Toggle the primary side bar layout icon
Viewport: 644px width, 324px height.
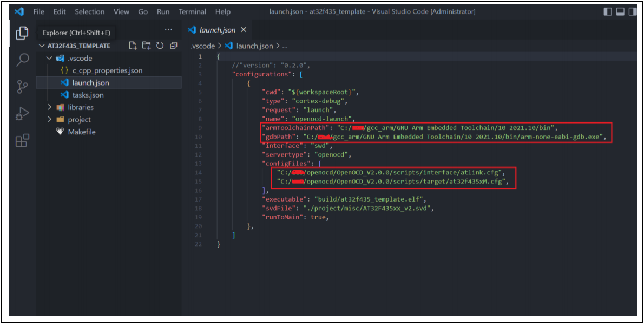pos(608,11)
